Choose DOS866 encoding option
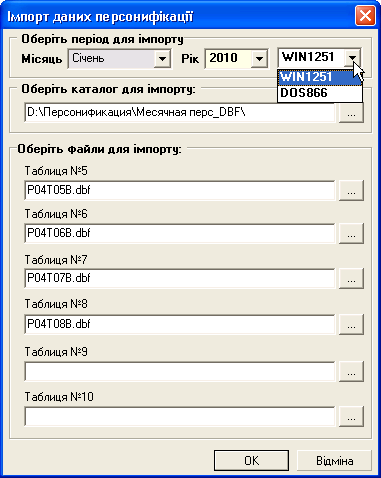381x478 pixels. pos(320,93)
